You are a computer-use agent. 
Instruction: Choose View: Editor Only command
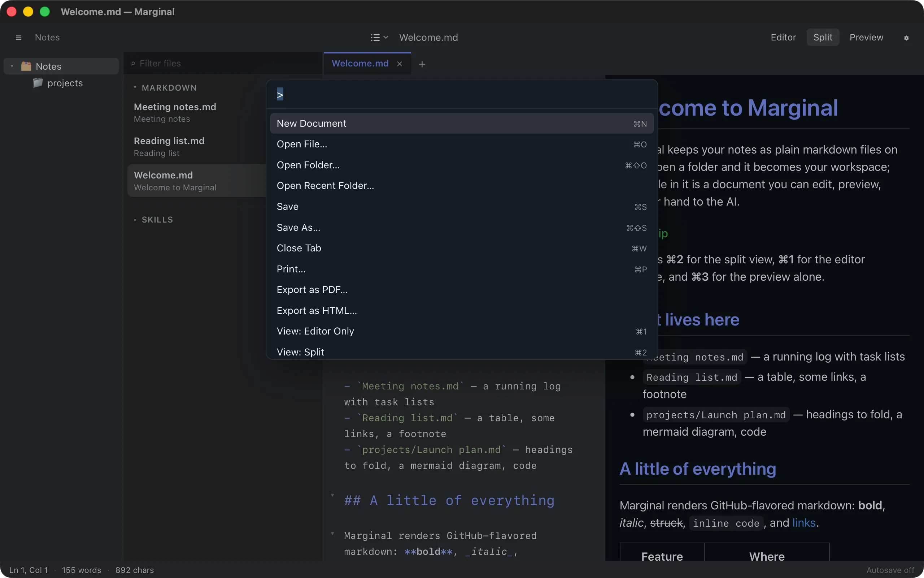pyautogui.click(x=462, y=331)
